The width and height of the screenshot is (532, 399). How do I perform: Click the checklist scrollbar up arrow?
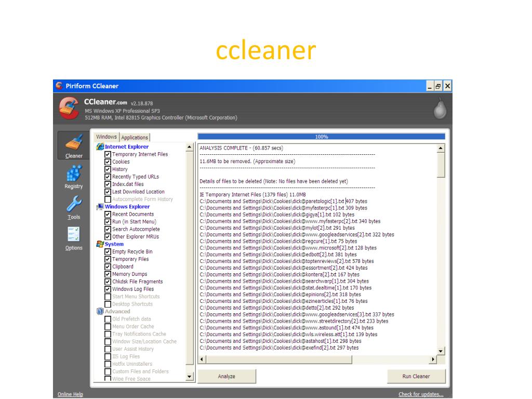(x=189, y=147)
